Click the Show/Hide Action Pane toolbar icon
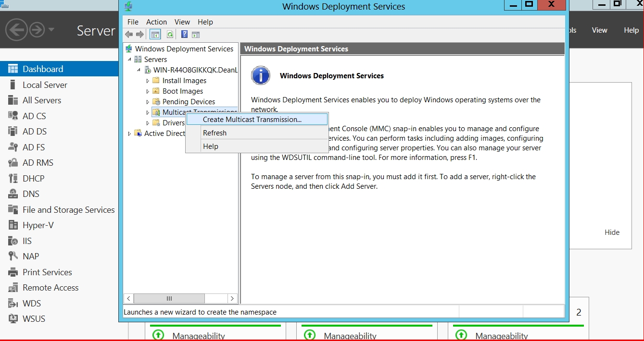644x341 pixels. point(196,35)
